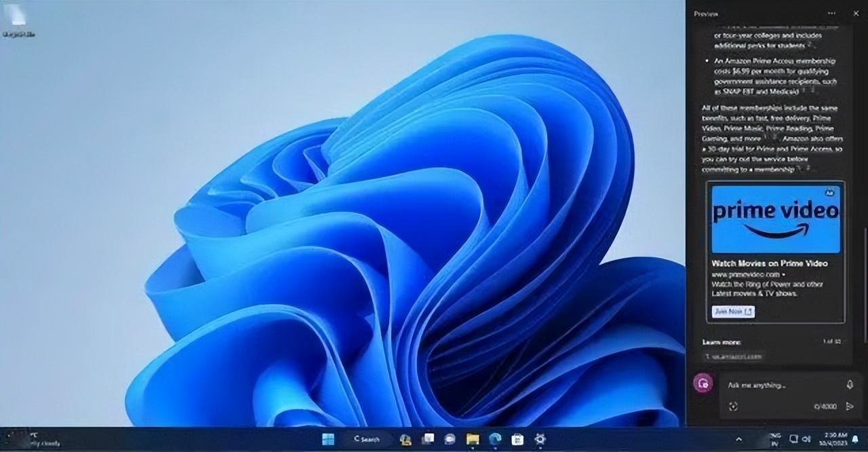Click the Preview panel title
This screenshot has width=868, height=452.
tap(705, 14)
